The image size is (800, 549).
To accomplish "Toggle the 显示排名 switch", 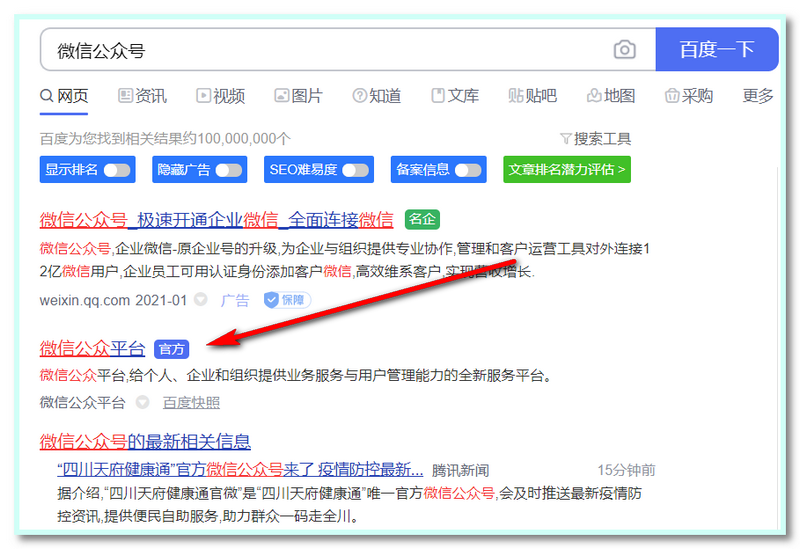I will [117, 170].
